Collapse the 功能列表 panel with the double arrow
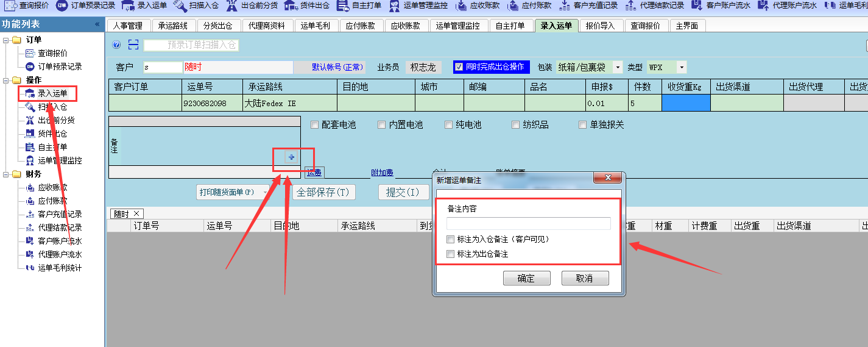Image resolution: width=868 pixels, height=347 pixels. click(97, 24)
